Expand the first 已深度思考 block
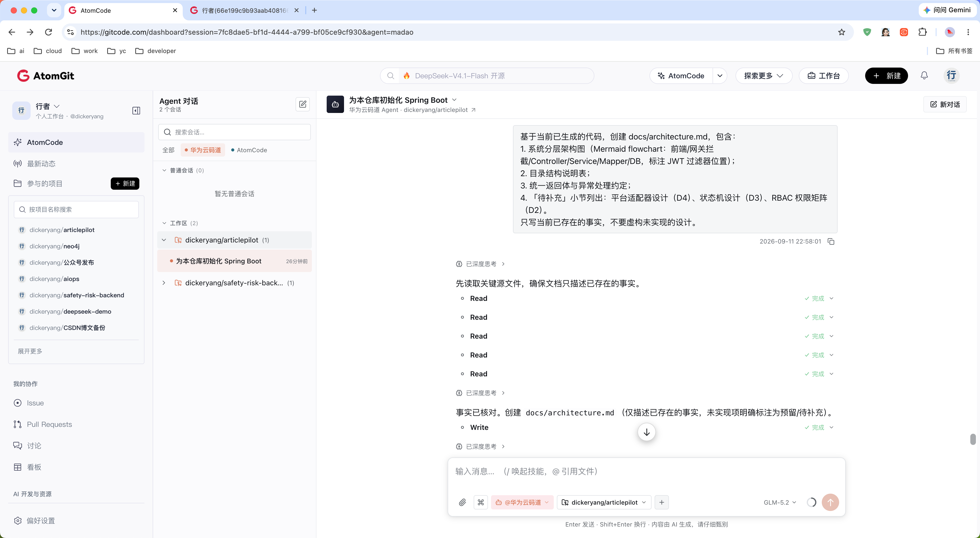Viewport: 980px width, 538px height. (481, 264)
